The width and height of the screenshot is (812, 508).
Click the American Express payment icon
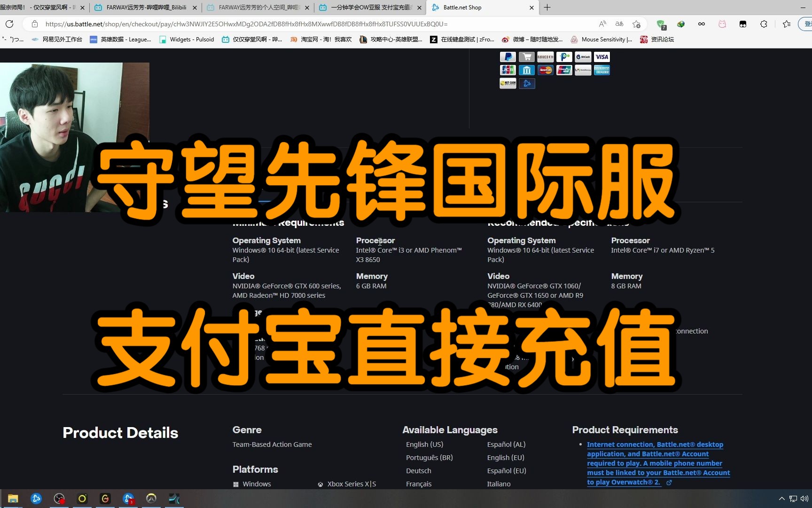click(x=601, y=70)
